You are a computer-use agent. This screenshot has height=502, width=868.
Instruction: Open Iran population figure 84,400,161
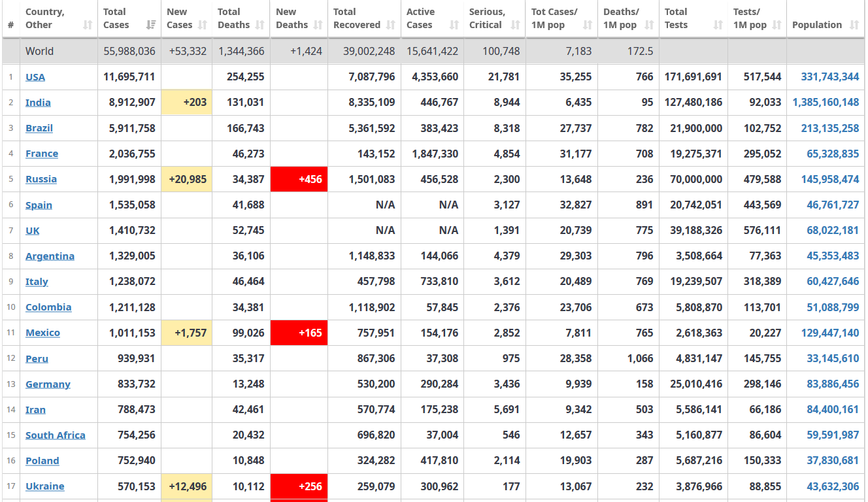coord(833,410)
